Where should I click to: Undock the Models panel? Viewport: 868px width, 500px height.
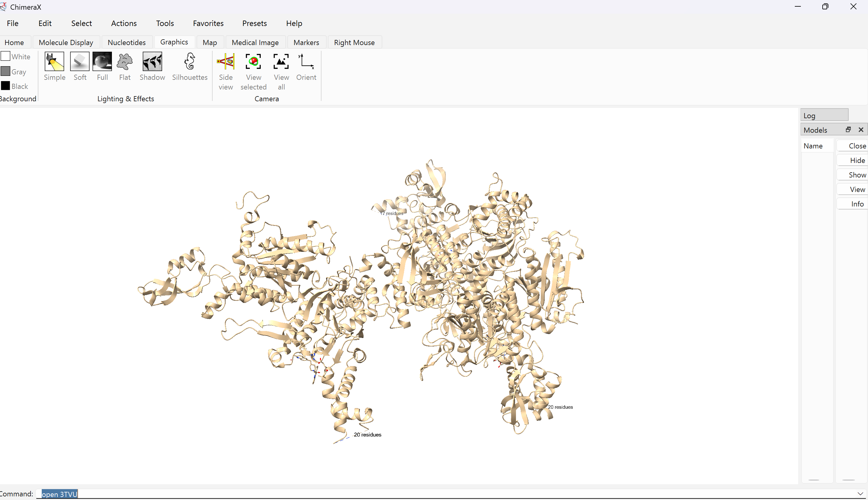[848, 129]
